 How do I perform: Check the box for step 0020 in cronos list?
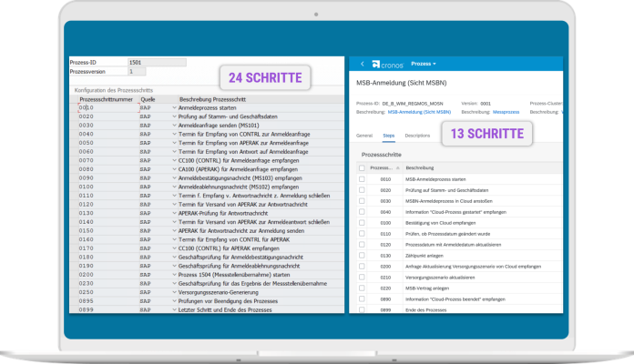(x=362, y=190)
